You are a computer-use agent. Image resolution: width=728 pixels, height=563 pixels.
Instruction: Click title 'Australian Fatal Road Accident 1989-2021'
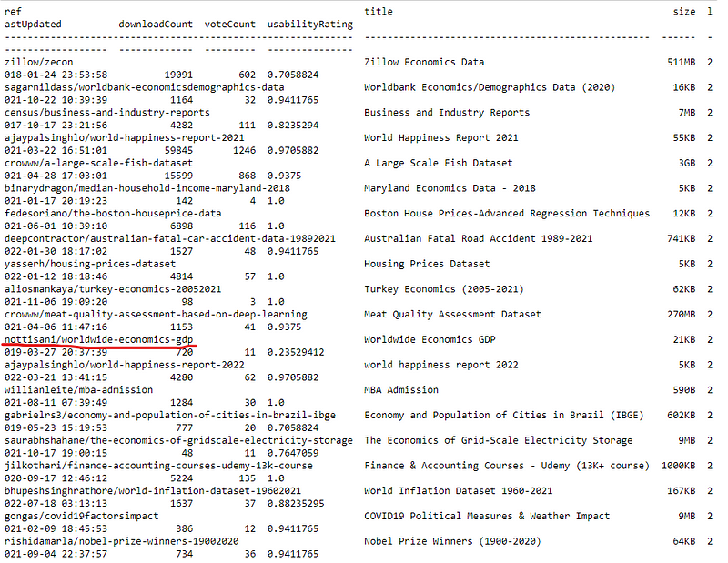(x=479, y=238)
